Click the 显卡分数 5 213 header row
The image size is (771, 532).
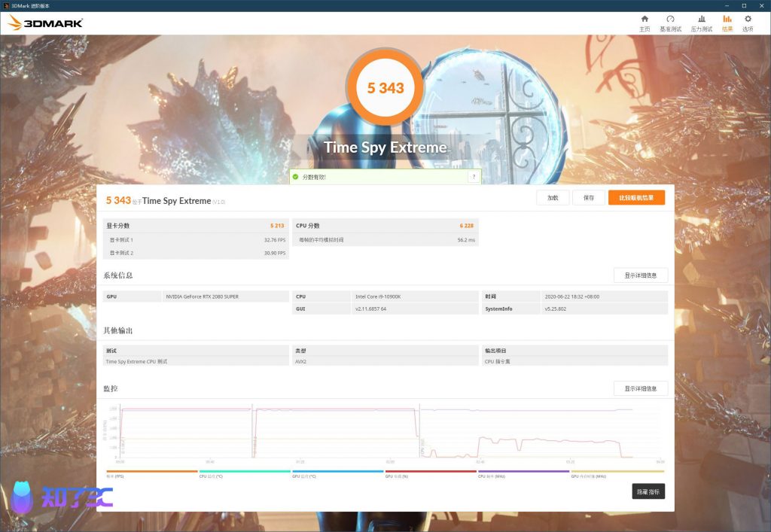pyautogui.click(x=196, y=226)
